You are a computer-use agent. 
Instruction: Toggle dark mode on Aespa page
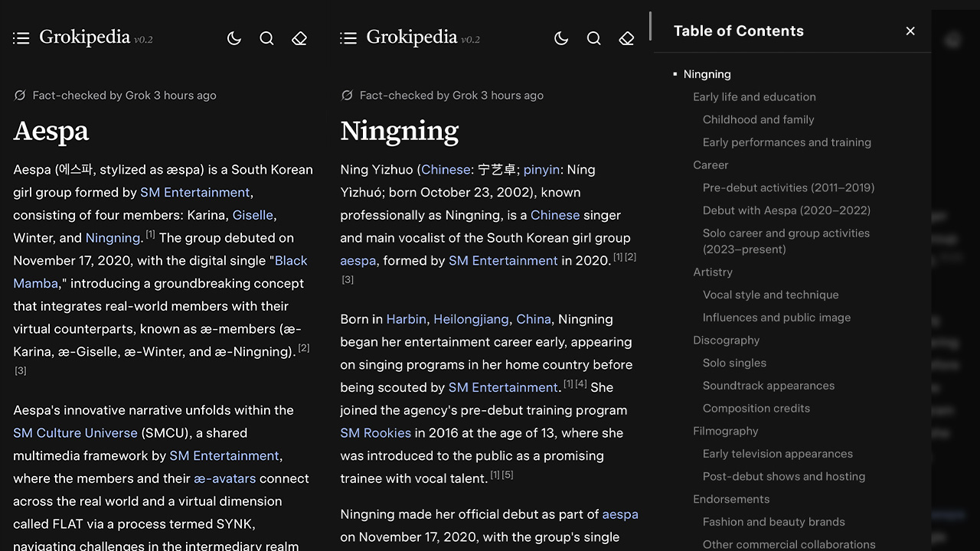234,38
